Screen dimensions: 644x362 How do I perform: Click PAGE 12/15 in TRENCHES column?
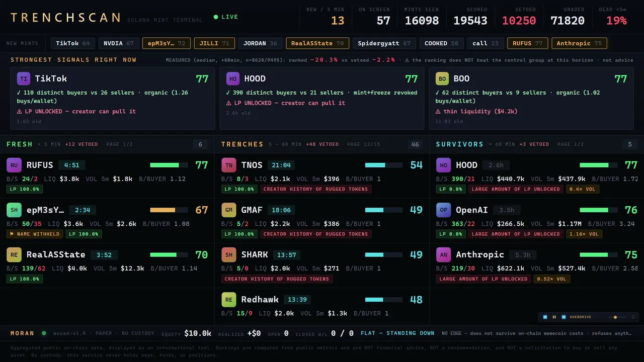tap(364, 144)
